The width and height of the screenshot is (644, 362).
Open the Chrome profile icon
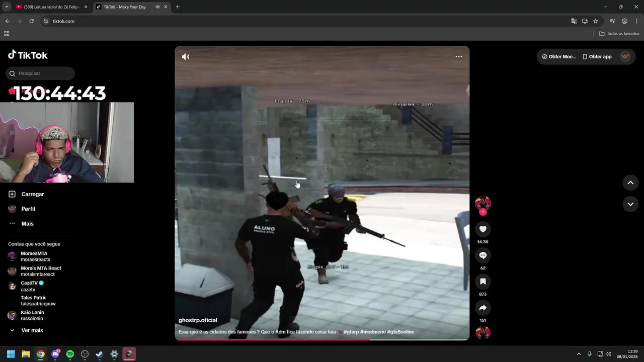pos(624,21)
